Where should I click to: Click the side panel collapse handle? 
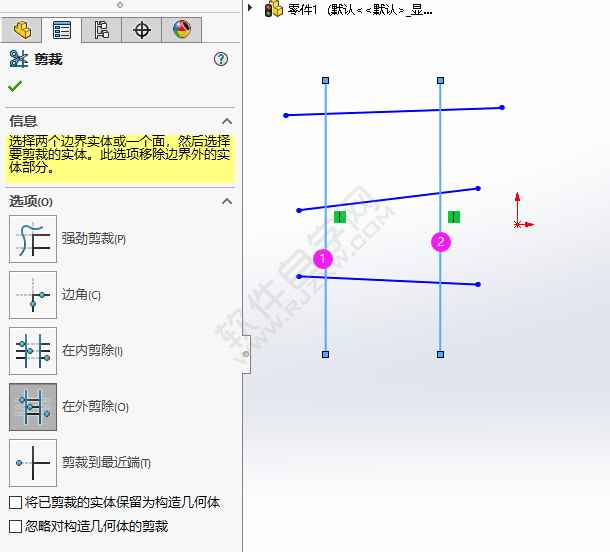[246, 354]
